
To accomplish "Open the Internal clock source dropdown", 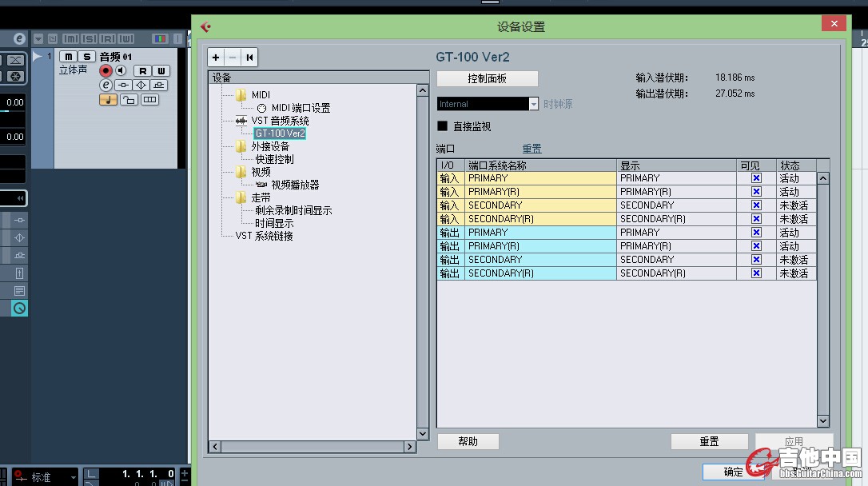I will [534, 104].
